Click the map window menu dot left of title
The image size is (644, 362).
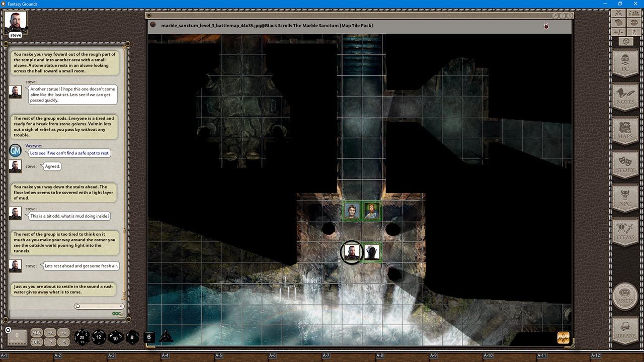click(x=153, y=25)
